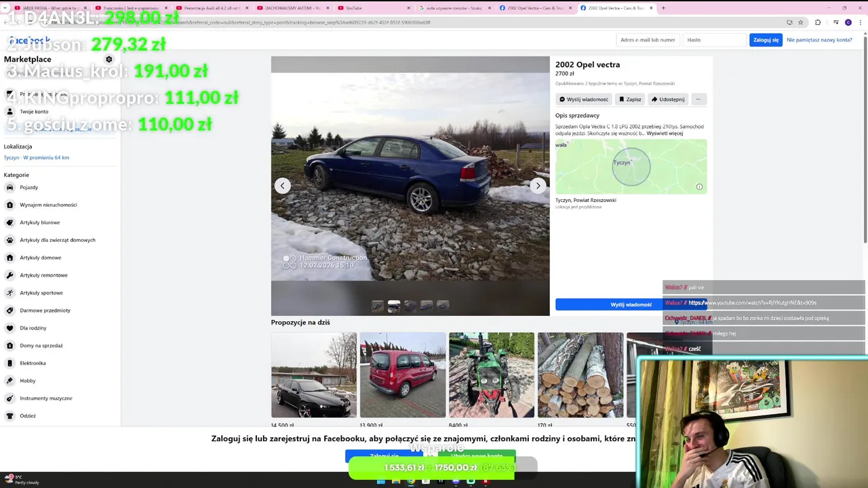Select third photo thumbnail in carousel
The width and height of the screenshot is (868, 488).
click(410, 306)
